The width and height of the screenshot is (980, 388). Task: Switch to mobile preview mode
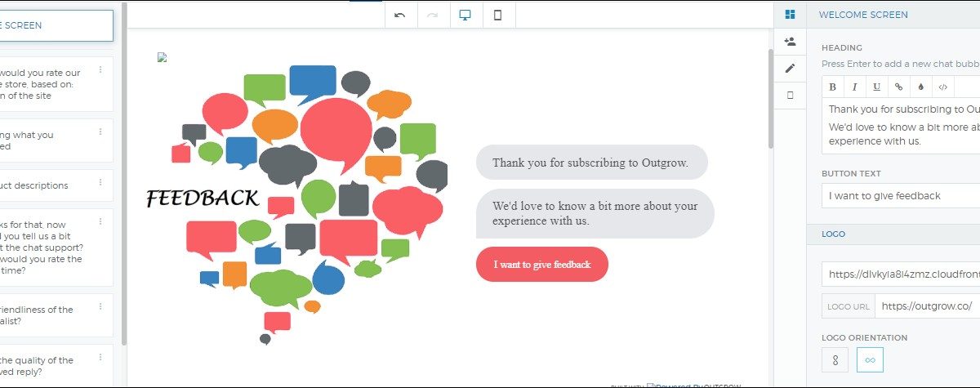pos(498,15)
